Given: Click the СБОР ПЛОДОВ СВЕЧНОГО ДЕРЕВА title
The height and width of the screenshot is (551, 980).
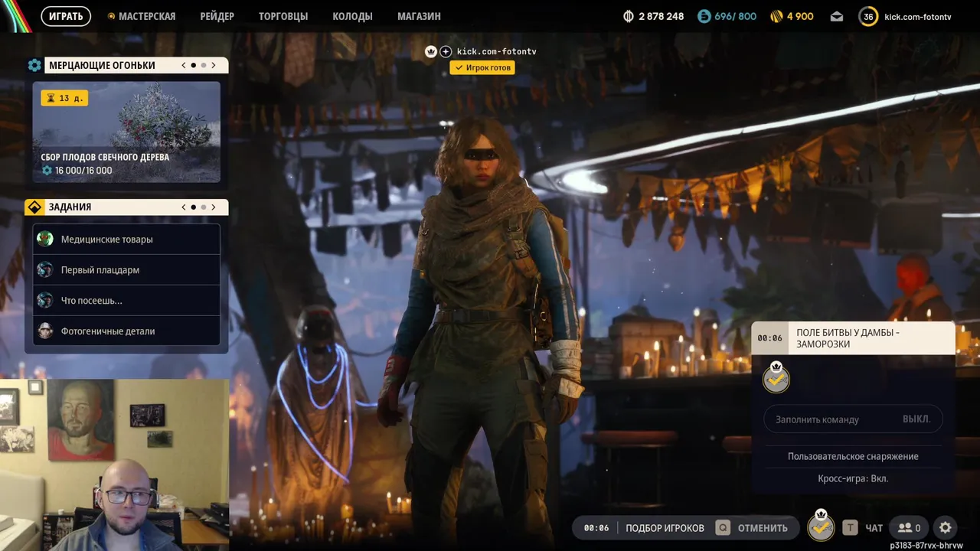Looking at the screenshot, I should click(x=105, y=157).
